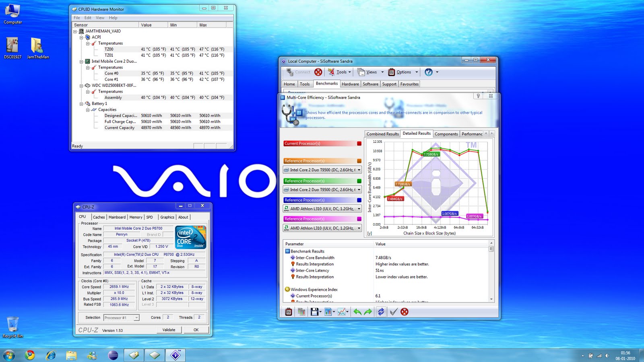644x362 pixels.
Task: Click the Favourites tab in Sandra
Action: (x=409, y=84)
